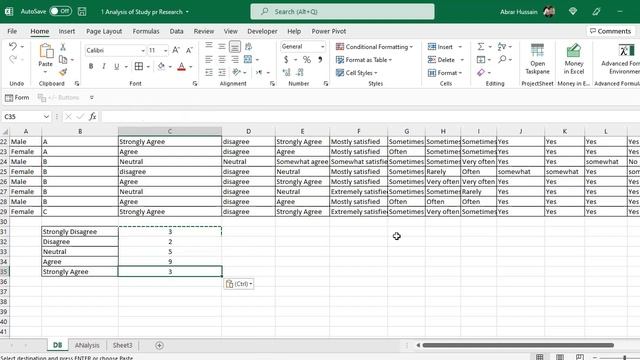Toggle Top Align for cells

[209, 46]
